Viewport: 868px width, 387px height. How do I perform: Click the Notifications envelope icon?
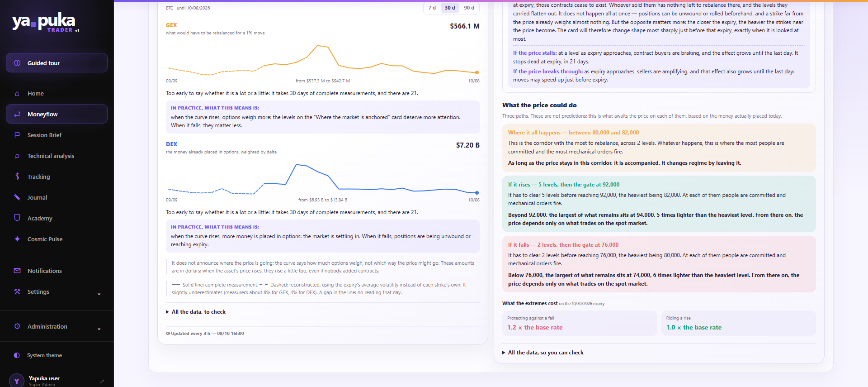coord(17,271)
